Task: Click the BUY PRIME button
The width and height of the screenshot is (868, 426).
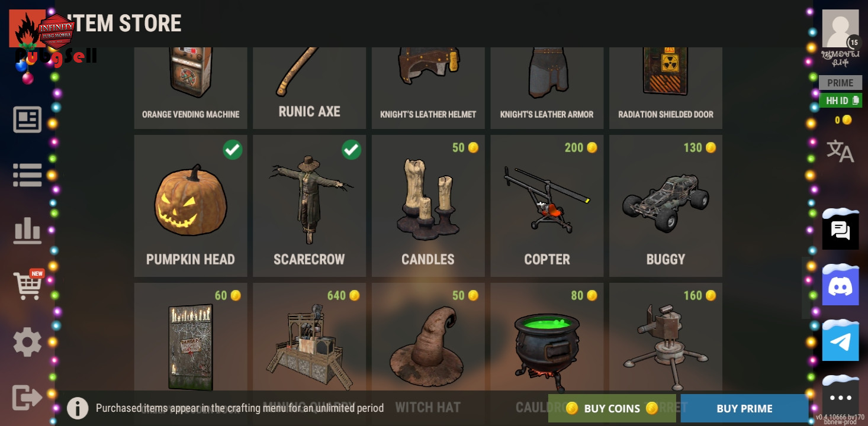Action: tap(744, 408)
